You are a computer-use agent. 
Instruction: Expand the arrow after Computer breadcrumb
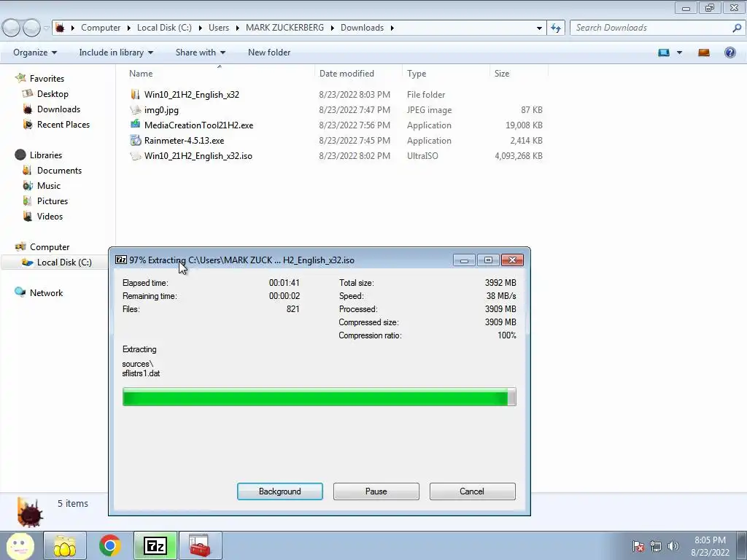[x=128, y=28]
